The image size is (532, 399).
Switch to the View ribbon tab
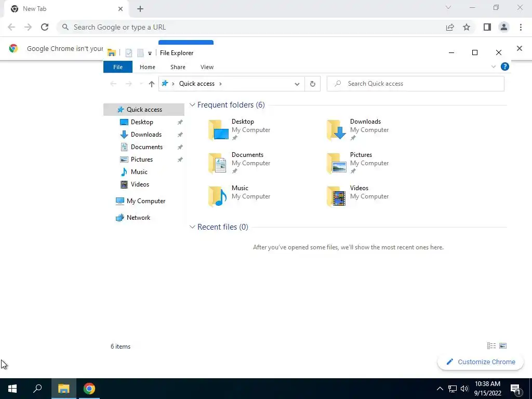tap(207, 67)
